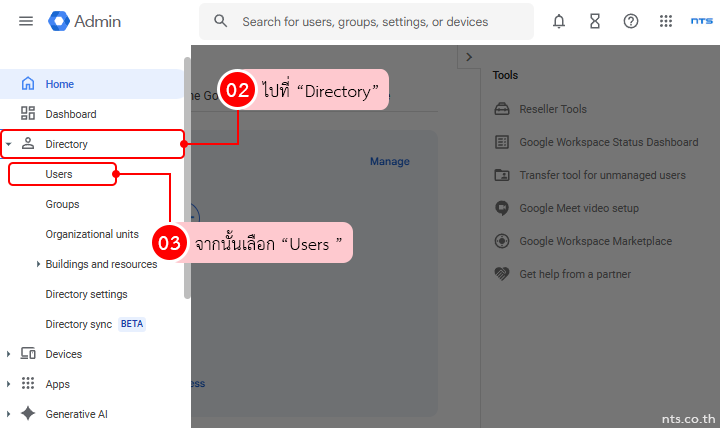This screenshot has height=428, width=720.
Task: Open Groups in the sidebar
Action: click(62, 204)
